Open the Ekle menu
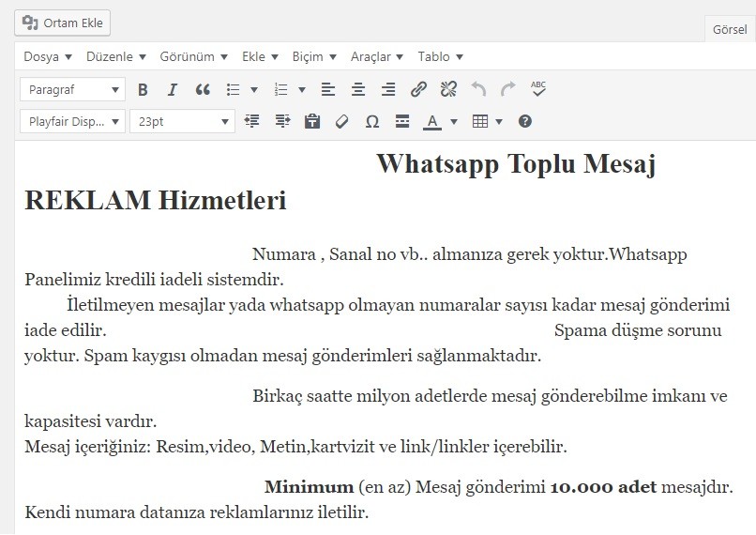This screenshot has height=535, width=756. point(260,56)
